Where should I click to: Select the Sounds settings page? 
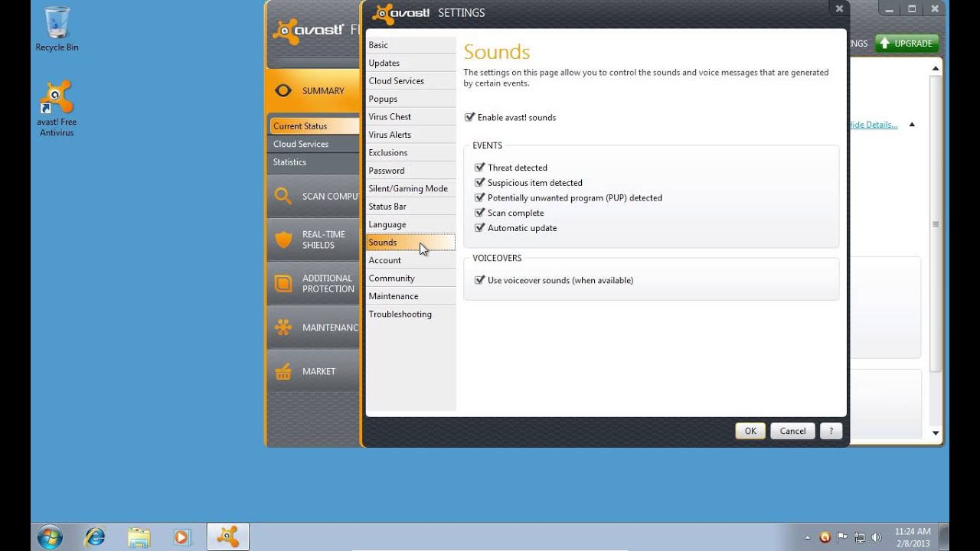point(410,243)
